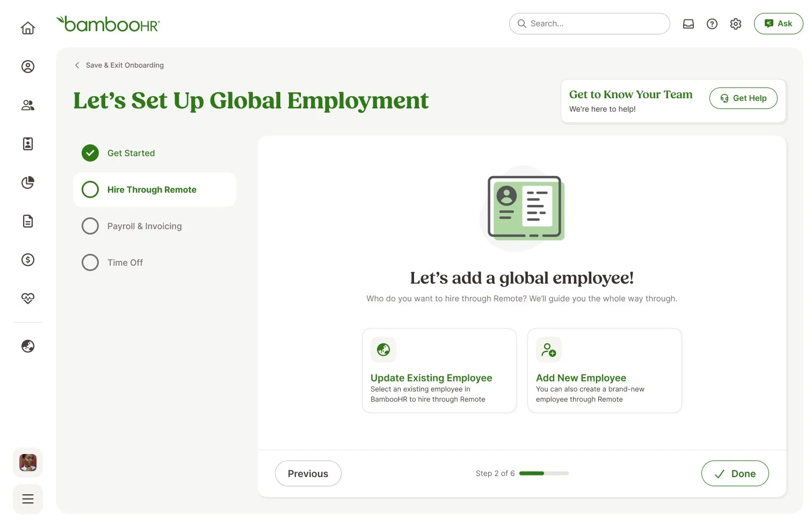Image resolution: width=812 pixels, height=527 pixels.
Task: Go to Home via sidebar house icon
Action: tap(28, 28)
